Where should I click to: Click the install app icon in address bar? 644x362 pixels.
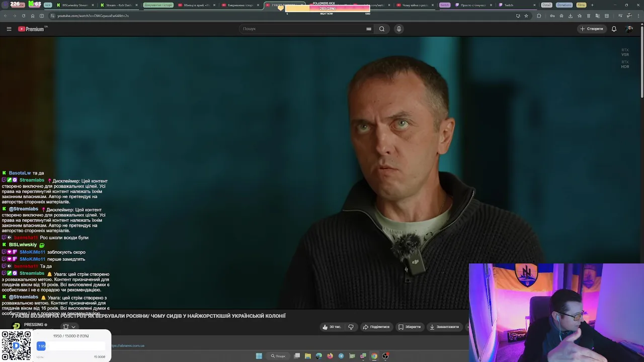point(518,16)
